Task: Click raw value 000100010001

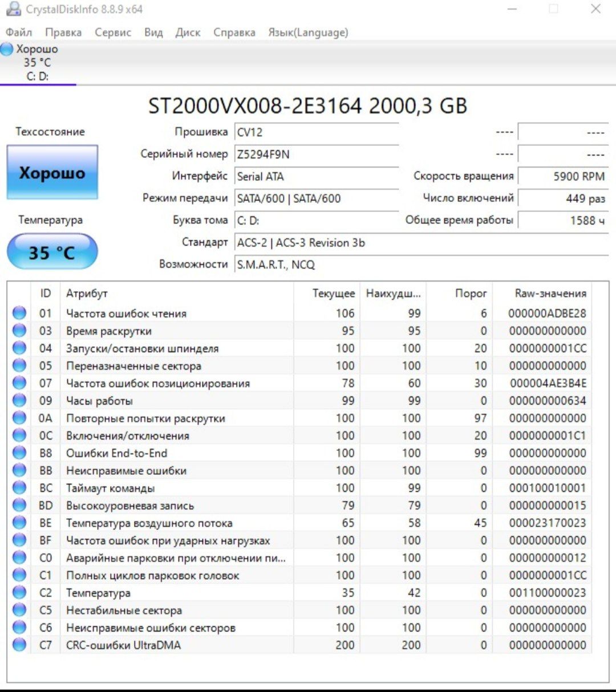Action: 548,488
